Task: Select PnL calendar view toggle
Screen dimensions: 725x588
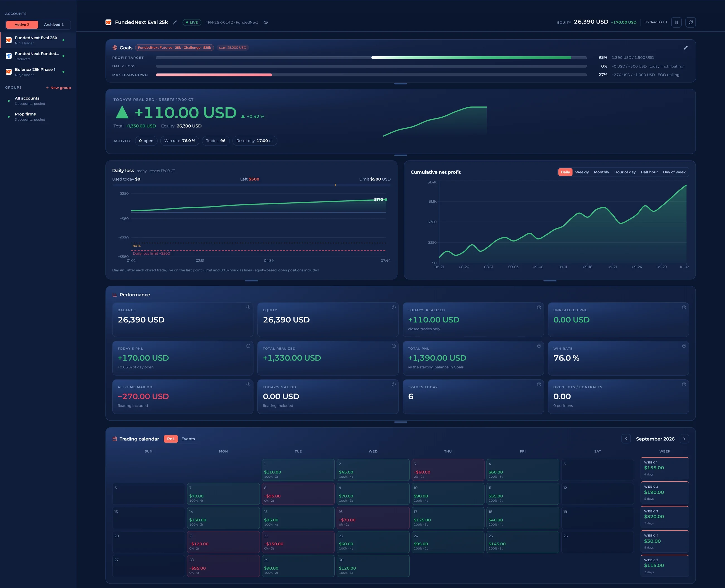Action: click(x=171, y=439)
